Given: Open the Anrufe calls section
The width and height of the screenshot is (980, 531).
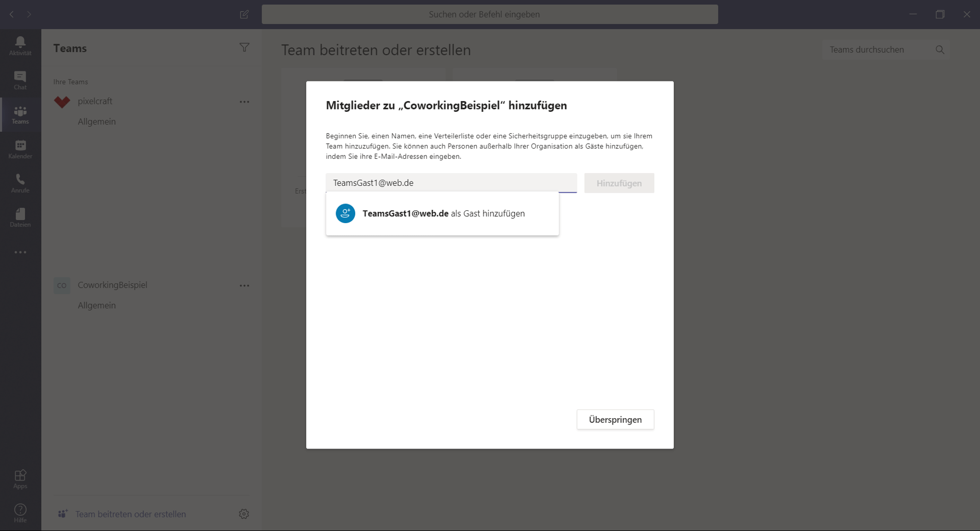Looking at the screenshot, I should coord(20,183).
